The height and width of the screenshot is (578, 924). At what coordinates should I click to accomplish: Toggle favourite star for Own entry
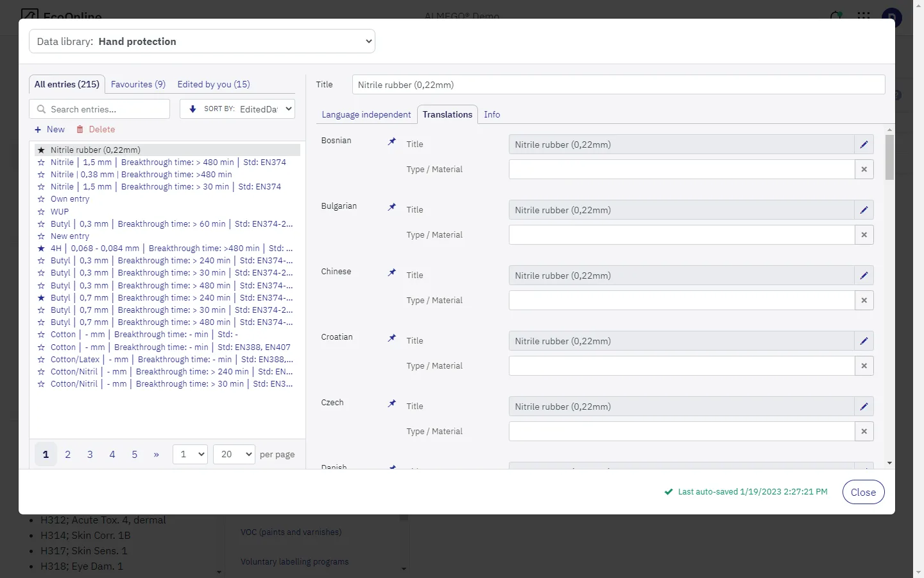[x=41, y=199]
